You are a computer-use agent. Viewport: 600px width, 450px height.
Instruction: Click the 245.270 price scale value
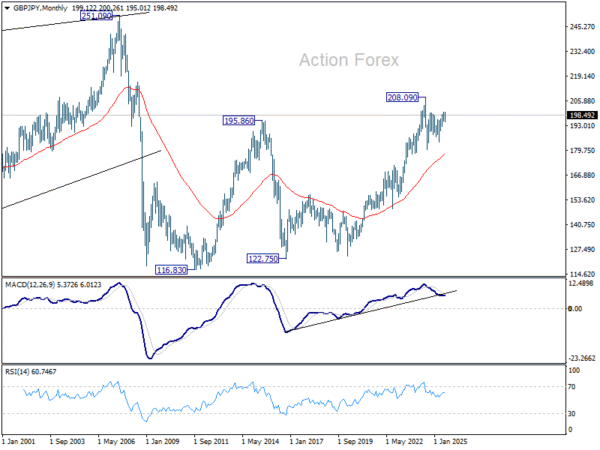tap(582, 27)
